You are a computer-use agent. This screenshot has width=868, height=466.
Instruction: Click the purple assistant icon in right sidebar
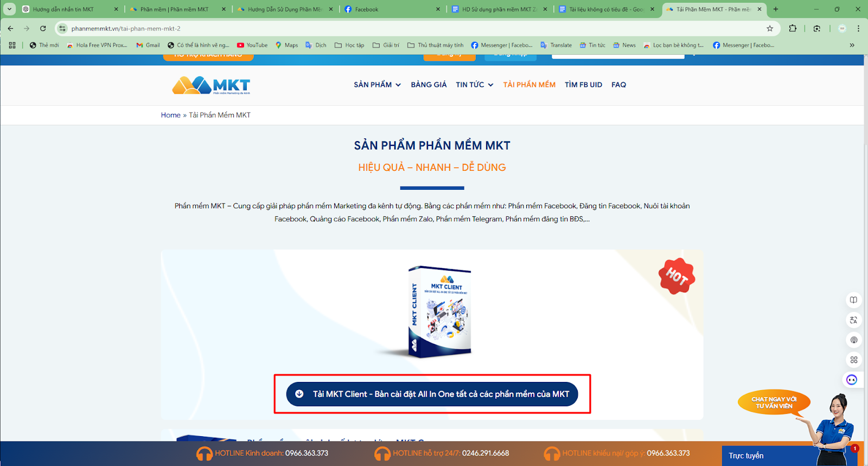(852, 380)
